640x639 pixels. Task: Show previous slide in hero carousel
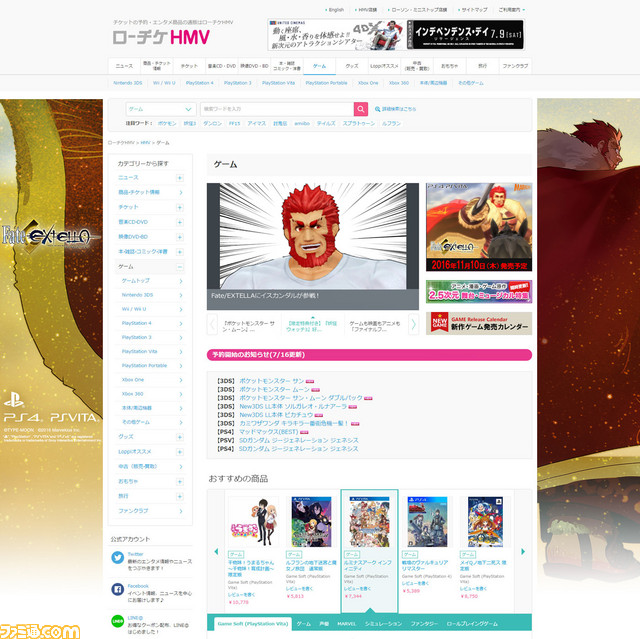click(212, 325)
